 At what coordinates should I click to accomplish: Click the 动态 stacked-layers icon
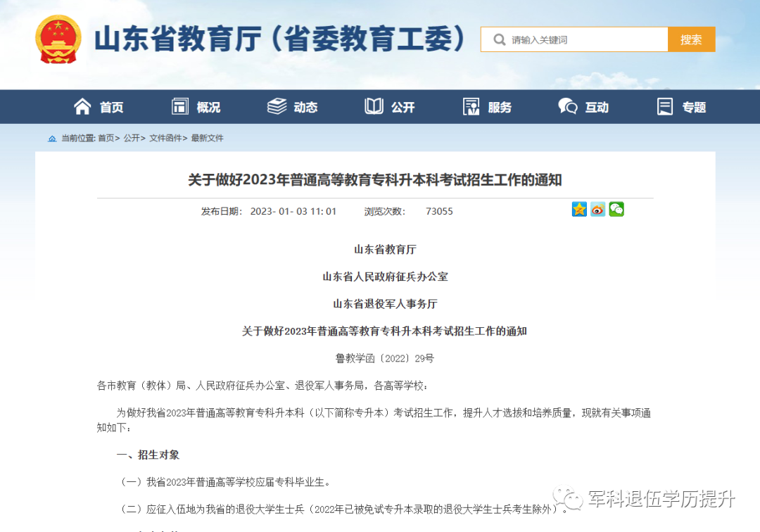(x=277, y=106)
